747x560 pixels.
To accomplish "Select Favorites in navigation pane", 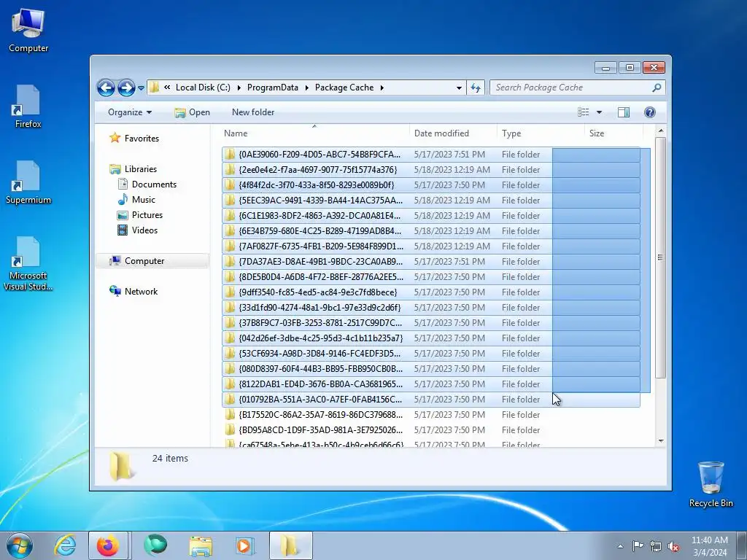I will [142, 139].
